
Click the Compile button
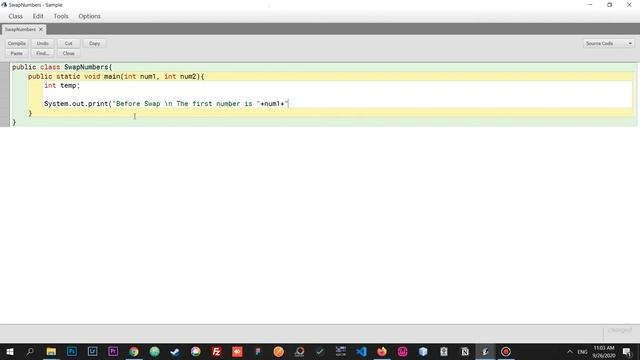click(17, 43)
